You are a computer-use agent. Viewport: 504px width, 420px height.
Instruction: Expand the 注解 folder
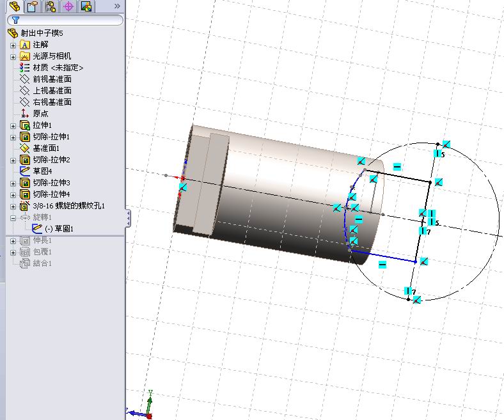click(x=13, y=45)
